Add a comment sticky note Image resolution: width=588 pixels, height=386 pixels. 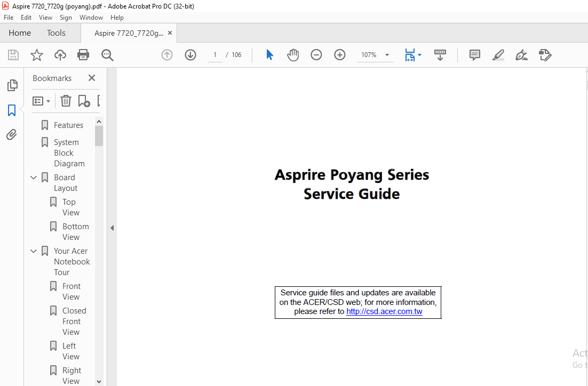tap(475, 55)
